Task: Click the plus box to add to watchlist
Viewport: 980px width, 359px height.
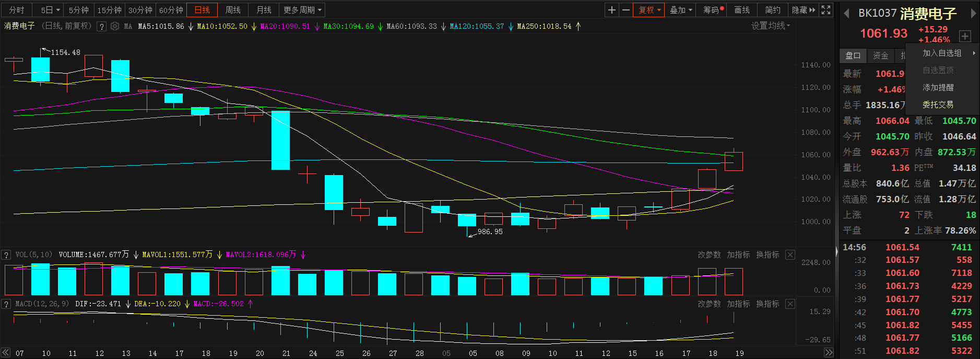Action: [x=965, y=36]
